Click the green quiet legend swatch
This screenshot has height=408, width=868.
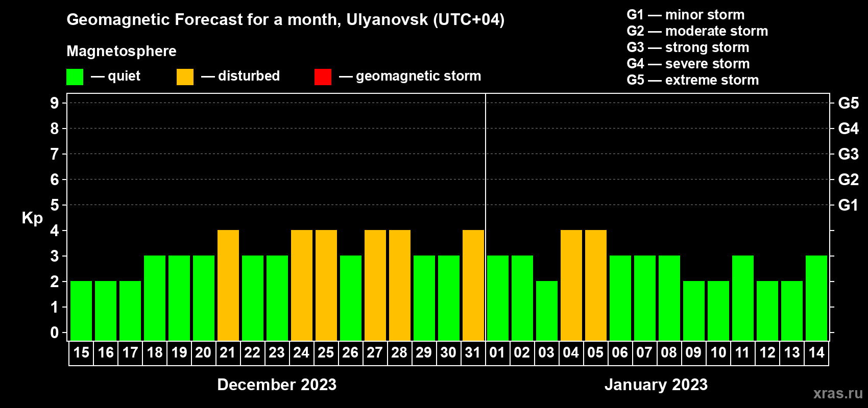point(75,77)
